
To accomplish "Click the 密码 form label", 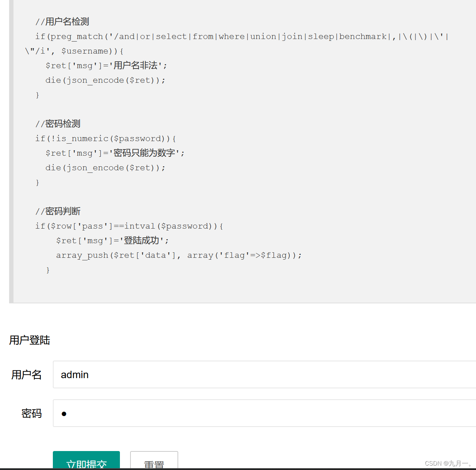I will [31, 413].
